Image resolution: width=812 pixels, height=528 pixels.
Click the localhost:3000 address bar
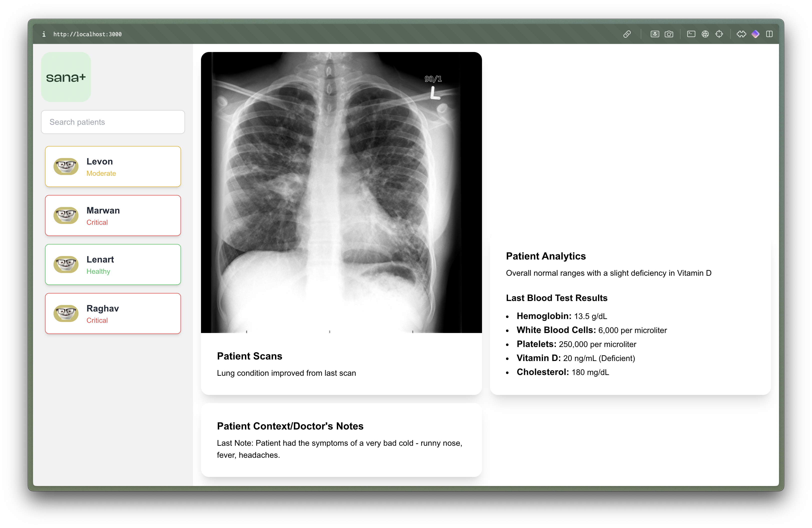87,34
